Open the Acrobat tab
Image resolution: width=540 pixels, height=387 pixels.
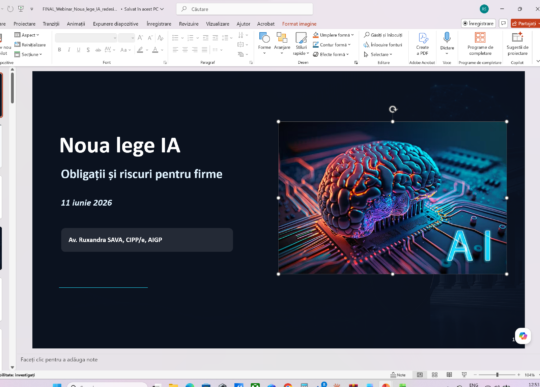266,24
